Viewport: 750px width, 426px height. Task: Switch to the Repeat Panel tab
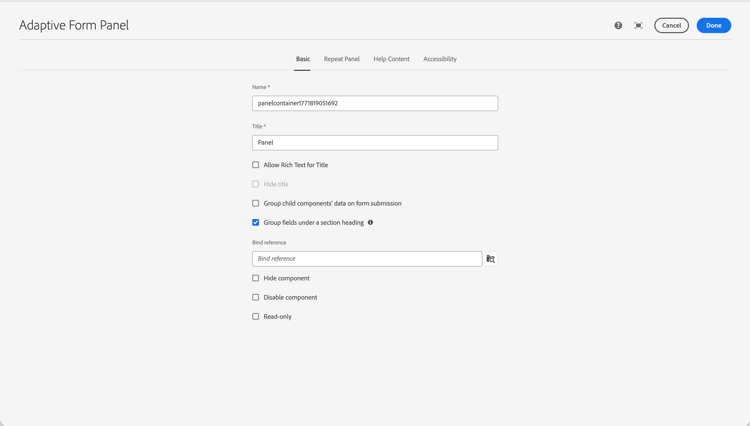tap(342, 59)
